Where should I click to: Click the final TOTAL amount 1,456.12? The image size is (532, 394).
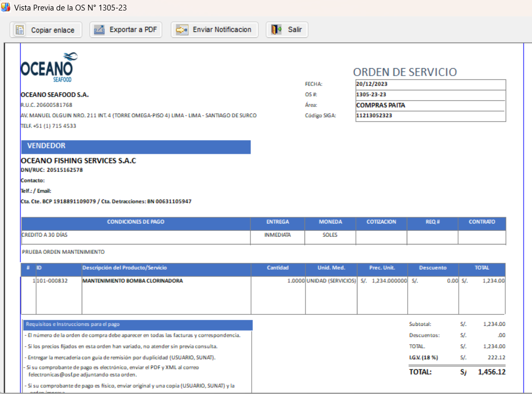tap(491, 372)
